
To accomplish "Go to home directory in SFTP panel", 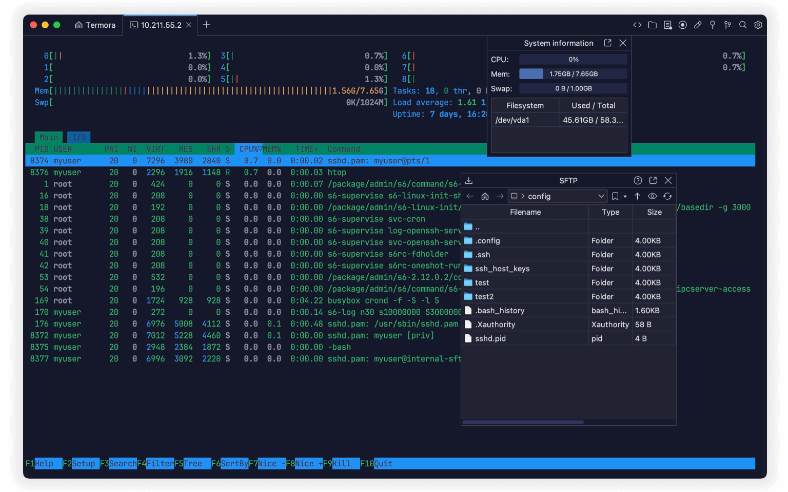I will (485, 196).
